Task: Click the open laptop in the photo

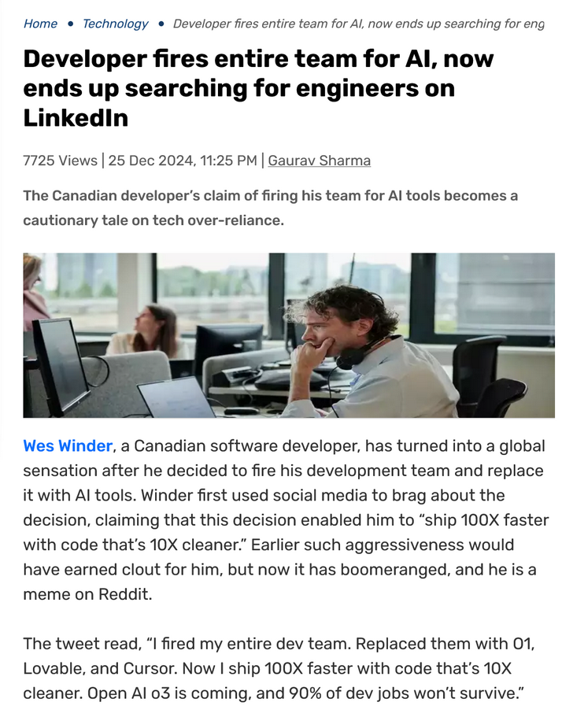Action: pyautogui.click(x=176, y=398)
